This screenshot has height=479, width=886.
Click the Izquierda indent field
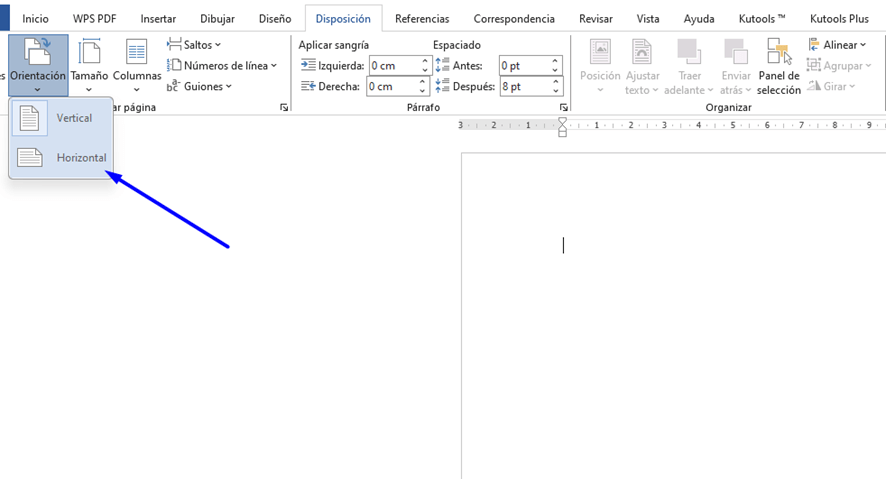pos(394,66)
